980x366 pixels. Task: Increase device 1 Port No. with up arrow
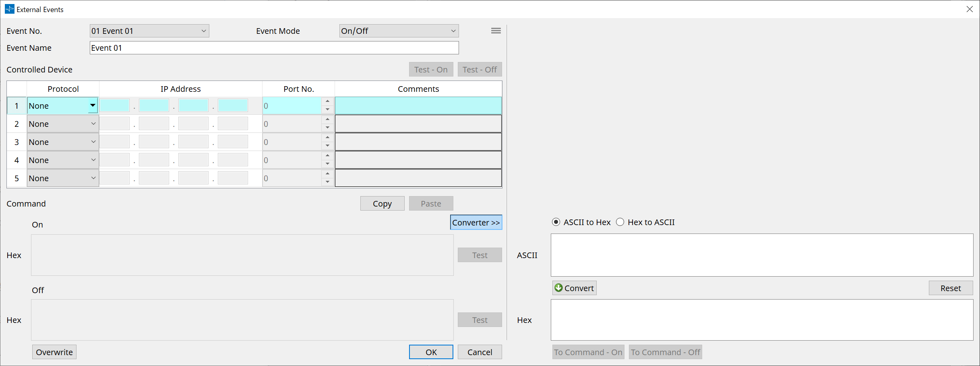327,101
